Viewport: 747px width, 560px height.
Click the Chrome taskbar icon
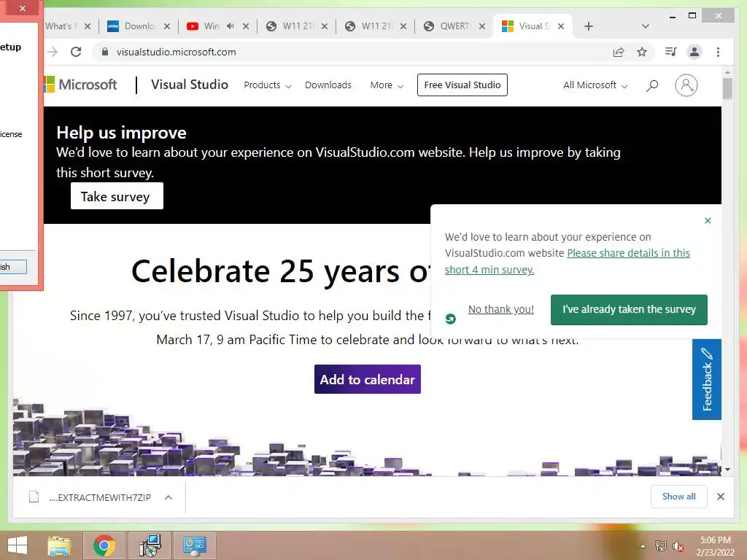[104, 545]
